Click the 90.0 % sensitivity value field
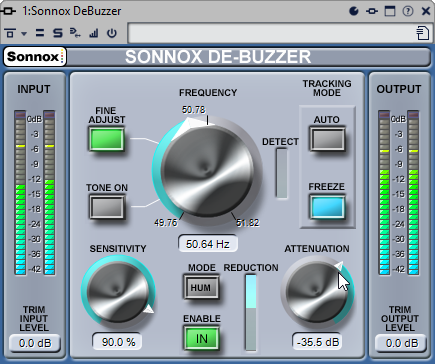435x364 pixels. click(x=118, y=342)
